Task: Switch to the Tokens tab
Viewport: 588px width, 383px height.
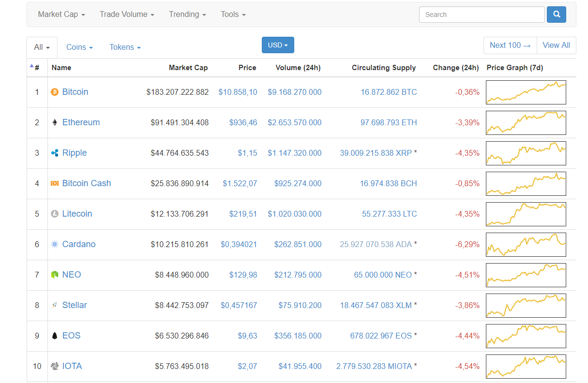Action: tap(125, 47)
